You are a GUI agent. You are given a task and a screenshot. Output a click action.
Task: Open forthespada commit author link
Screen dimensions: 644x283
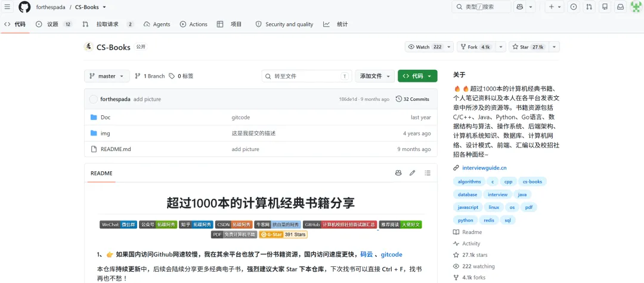coord(116,99)
